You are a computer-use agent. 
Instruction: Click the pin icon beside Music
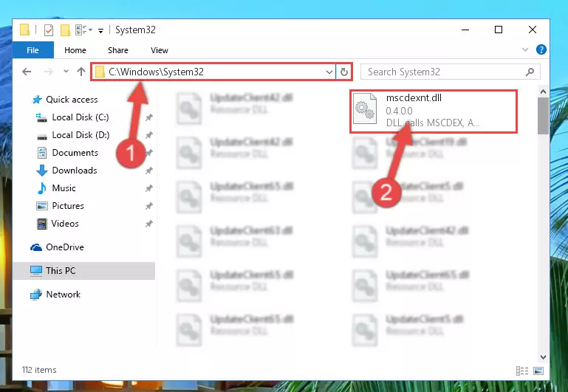click(x=149, y=188)
